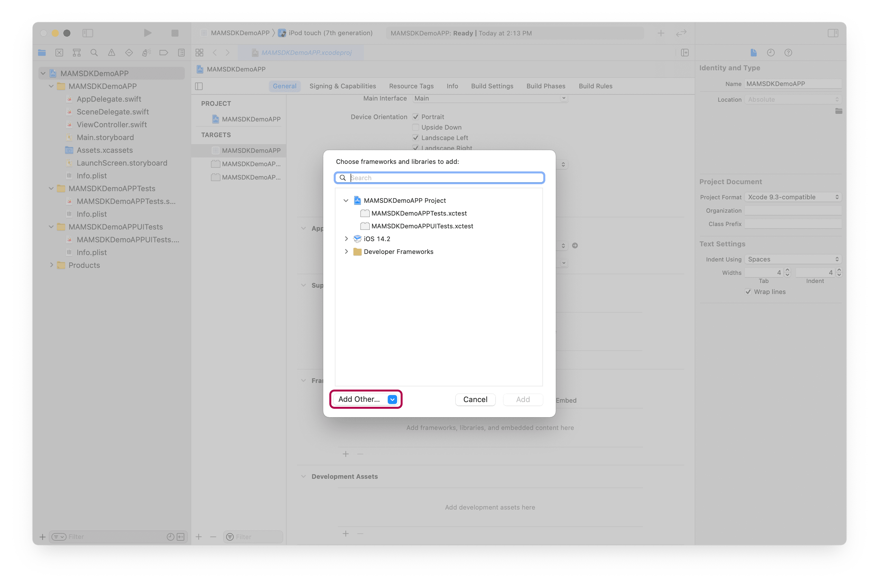Enable the Upside Down orientation checkbox

pyautogui.click(x=416, y=127)
